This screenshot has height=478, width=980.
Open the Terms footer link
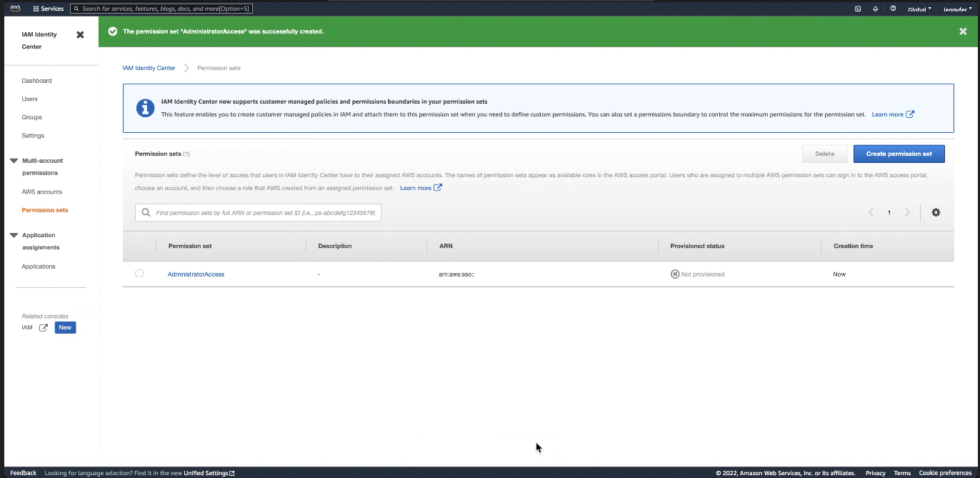(902, 473)
